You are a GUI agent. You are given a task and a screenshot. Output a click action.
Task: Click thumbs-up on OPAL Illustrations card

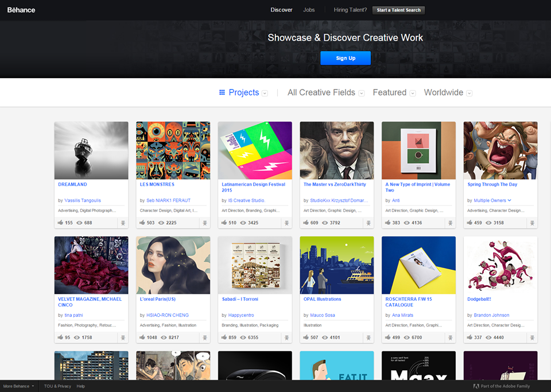pyautogui.click(x=306, y=337)
